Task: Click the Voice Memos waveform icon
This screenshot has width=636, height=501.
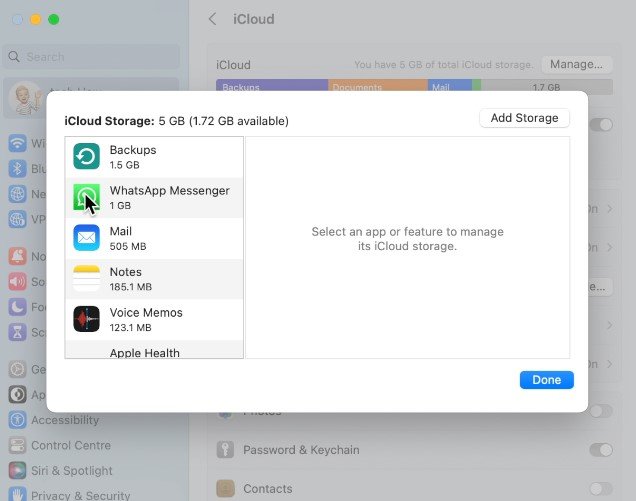Action: 86,319
